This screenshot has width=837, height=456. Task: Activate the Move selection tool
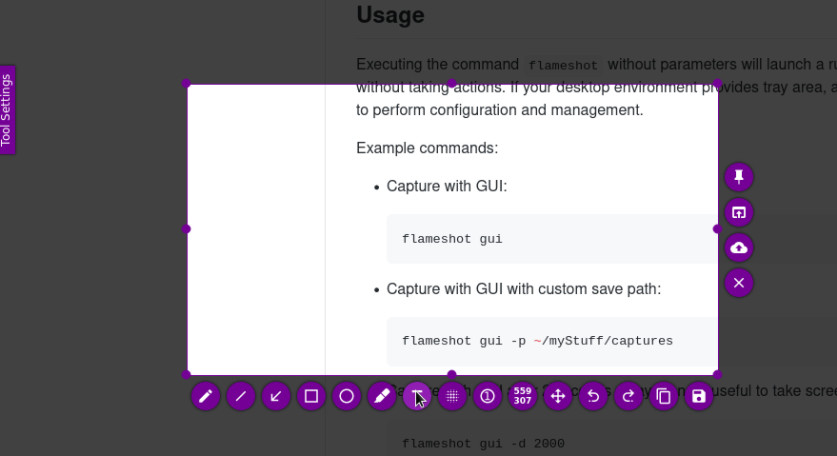558,396
